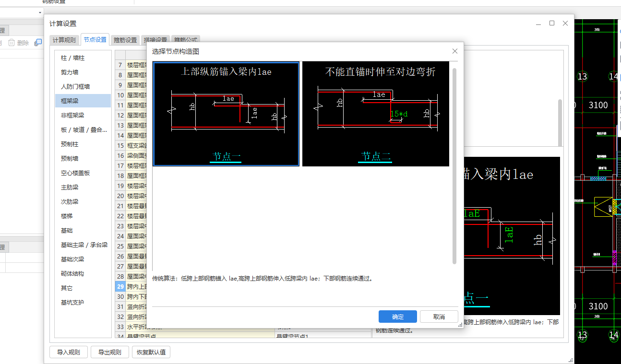This screenshot has width=621, height=364.
Task: Select 楼梯 category
Action: click(x=83, y=216)
